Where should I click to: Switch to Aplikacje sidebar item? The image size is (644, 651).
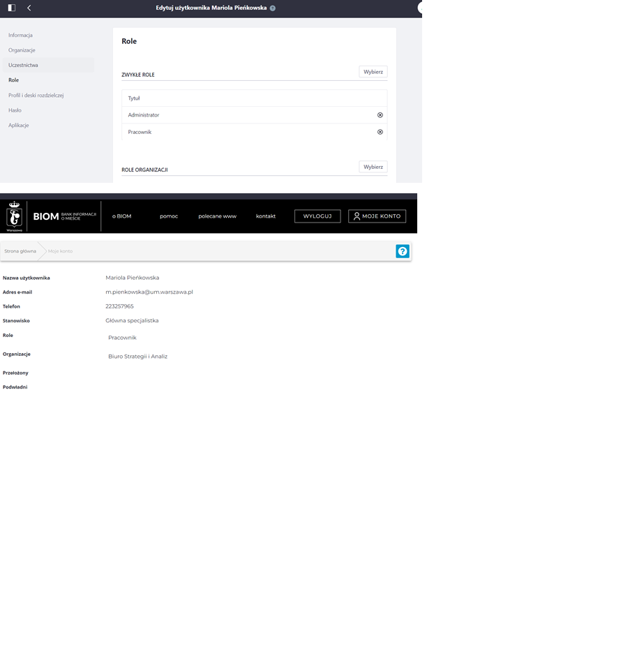coord(19,125)
